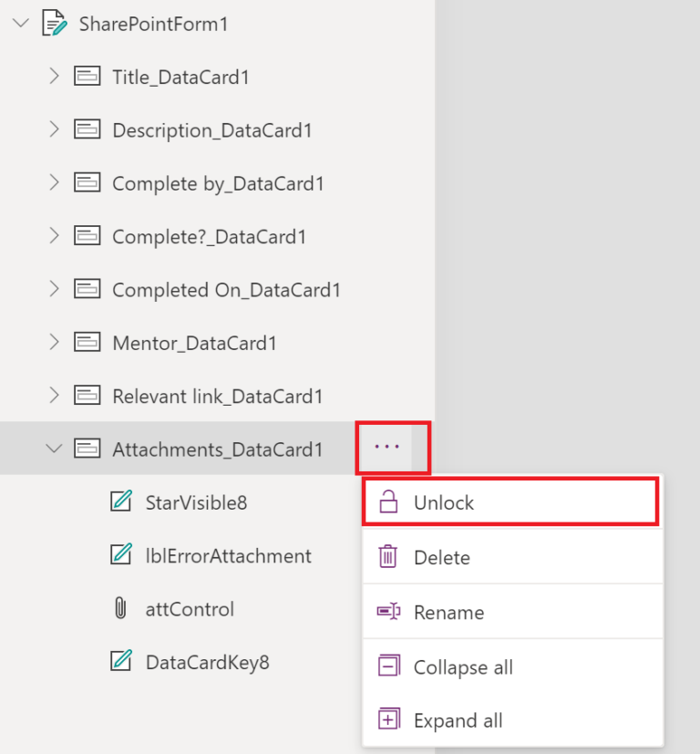Image resolution: width=700 pixels, height=754 pixels.
Task: Open the ellipsis menu for Attachments_DataCard1
Action: point(387,447)
